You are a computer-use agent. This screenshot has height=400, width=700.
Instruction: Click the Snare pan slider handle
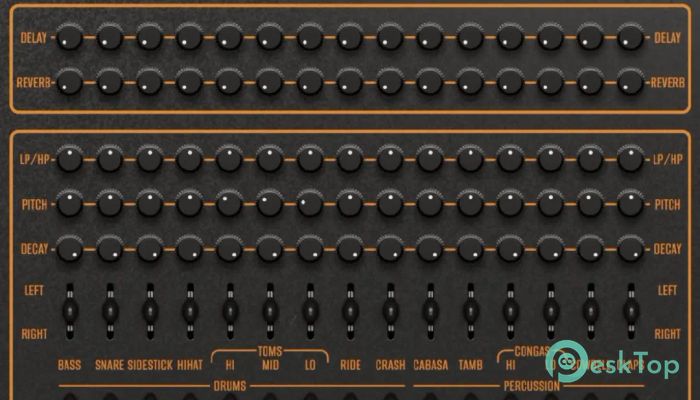[x=109, y=312]
